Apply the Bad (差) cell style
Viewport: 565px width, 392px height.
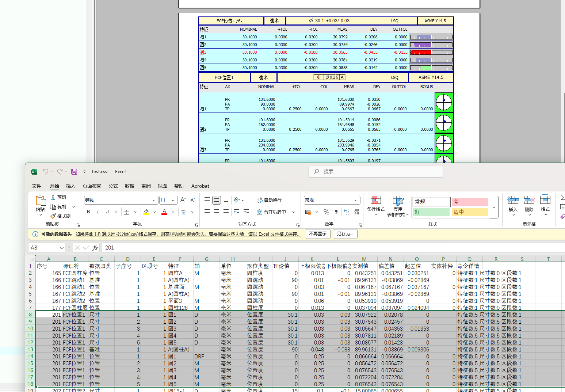coord(470,202)
